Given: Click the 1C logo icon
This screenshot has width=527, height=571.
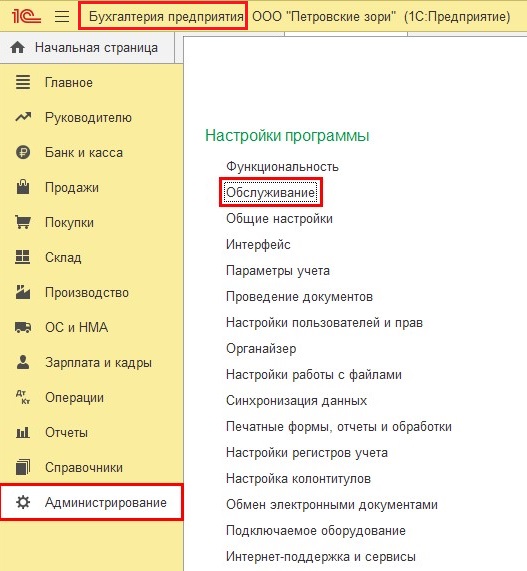Looking at the screenshot, I should click(x=25, y=16).
